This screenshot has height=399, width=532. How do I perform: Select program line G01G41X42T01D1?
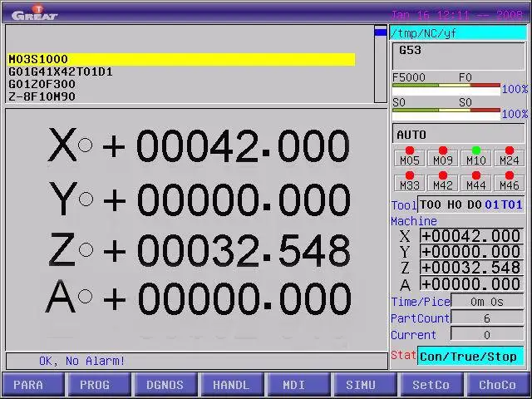[x=61, y=72]
